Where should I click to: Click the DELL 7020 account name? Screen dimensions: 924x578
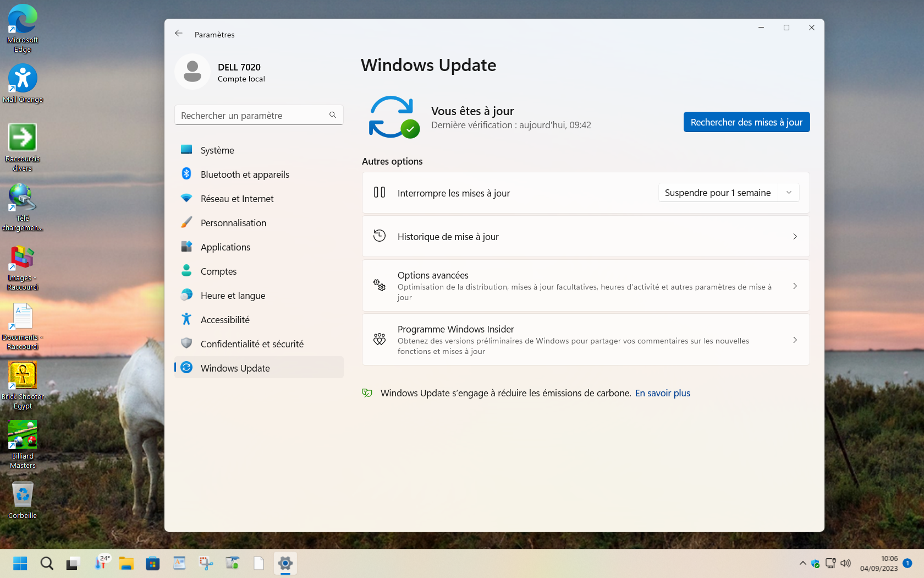[239, 67]
